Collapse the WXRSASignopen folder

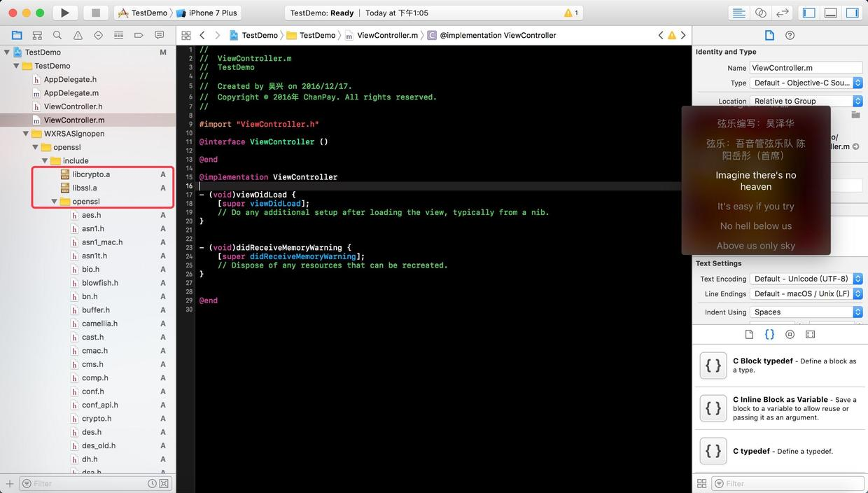tap(27, 134)
